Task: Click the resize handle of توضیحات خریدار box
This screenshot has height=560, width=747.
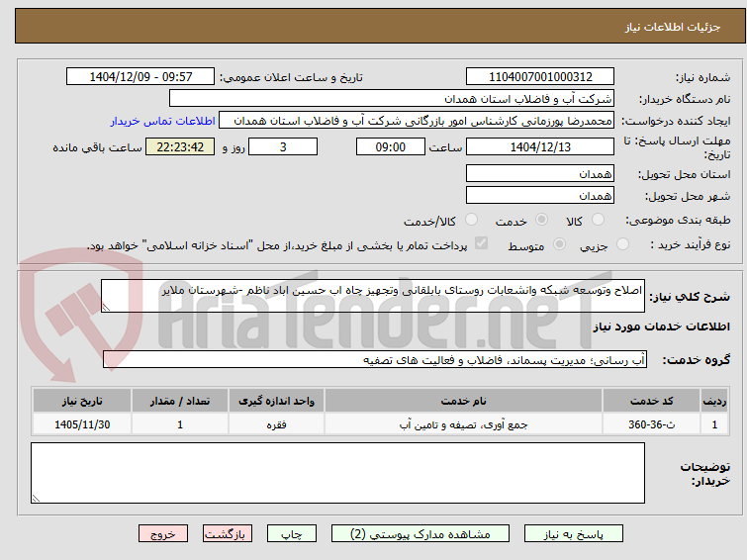Action: click(36, 498)
